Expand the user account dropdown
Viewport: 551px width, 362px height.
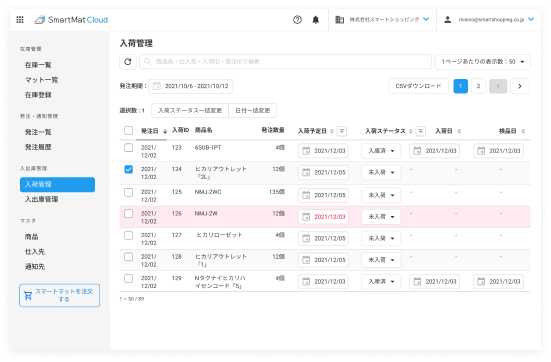click(x=531, y=19)
